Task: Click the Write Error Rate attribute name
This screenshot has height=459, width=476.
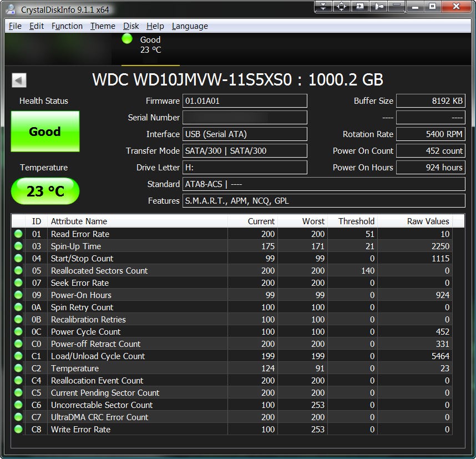Action: [80, 429]
